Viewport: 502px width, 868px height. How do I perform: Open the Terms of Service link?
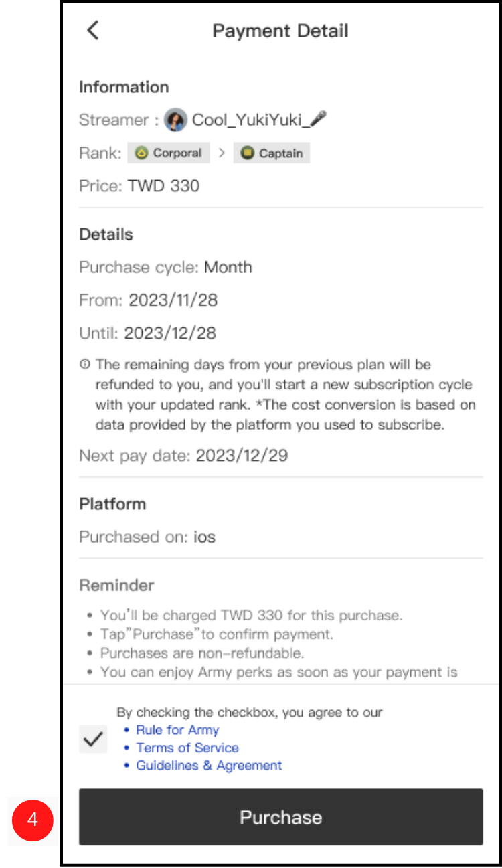[x=187, y=748]
